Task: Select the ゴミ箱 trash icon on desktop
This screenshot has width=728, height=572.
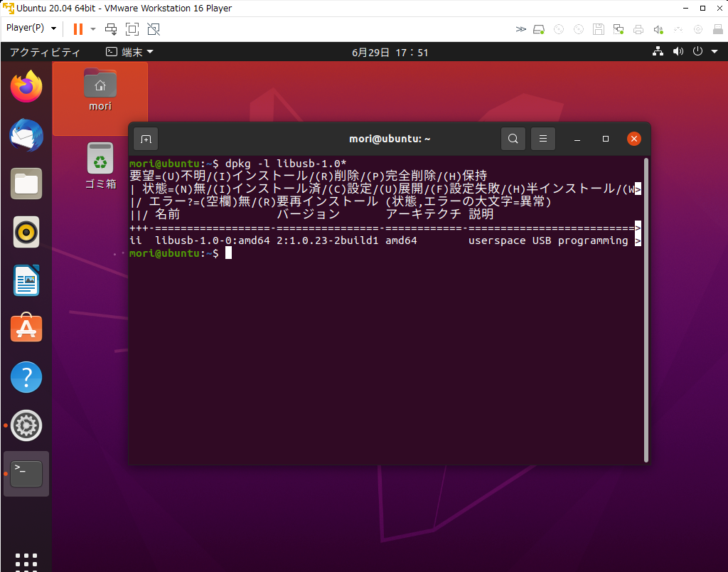Action: (x=100, y=166)
